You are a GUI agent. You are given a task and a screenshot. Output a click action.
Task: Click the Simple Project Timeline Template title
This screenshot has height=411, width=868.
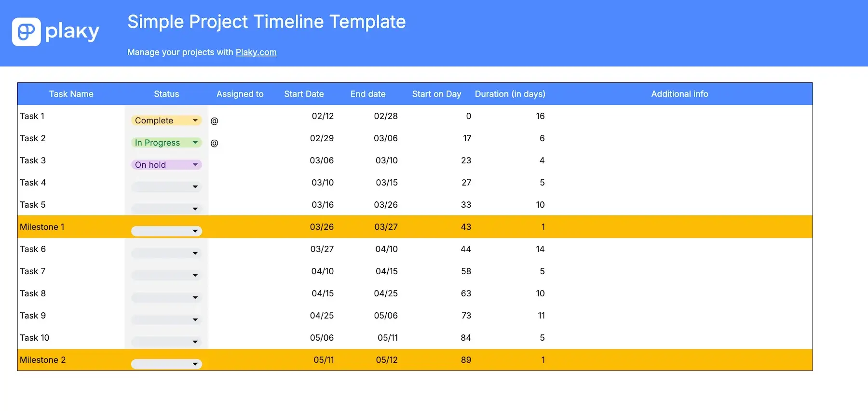(x=267, y=22)
